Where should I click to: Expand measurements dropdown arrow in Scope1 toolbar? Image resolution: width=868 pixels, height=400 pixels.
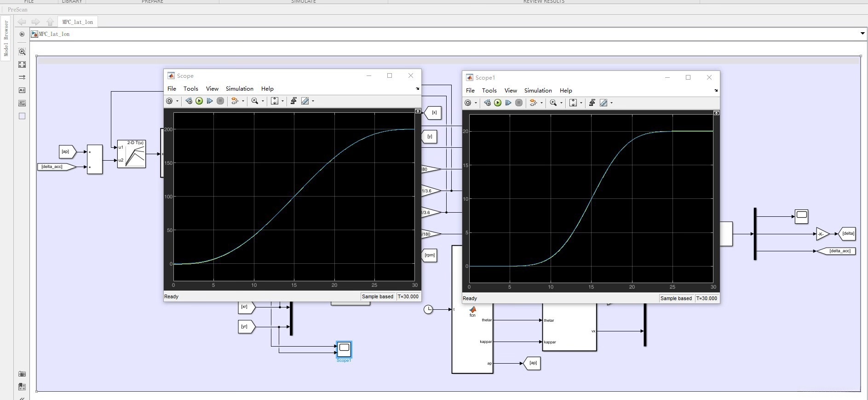click(x=611, y=103)
